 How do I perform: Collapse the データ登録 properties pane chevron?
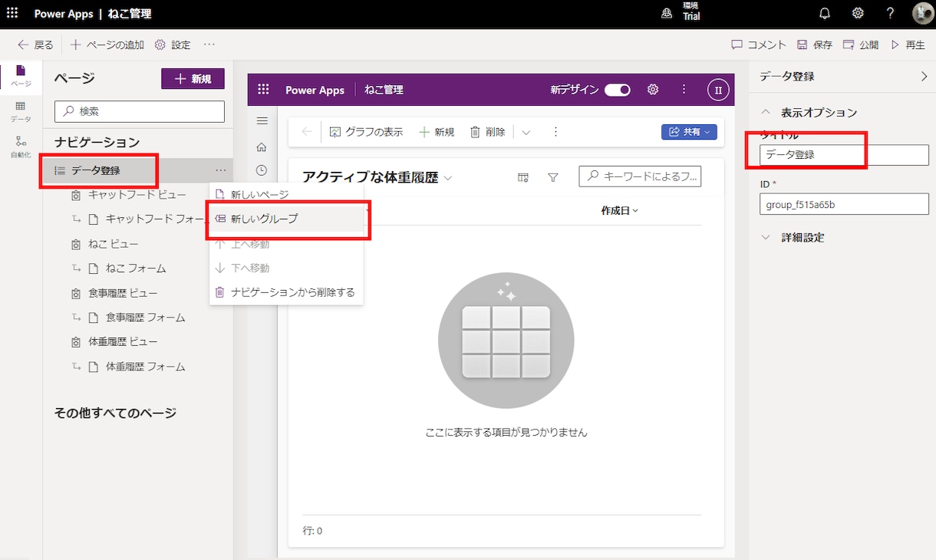(x=923, y=76)
